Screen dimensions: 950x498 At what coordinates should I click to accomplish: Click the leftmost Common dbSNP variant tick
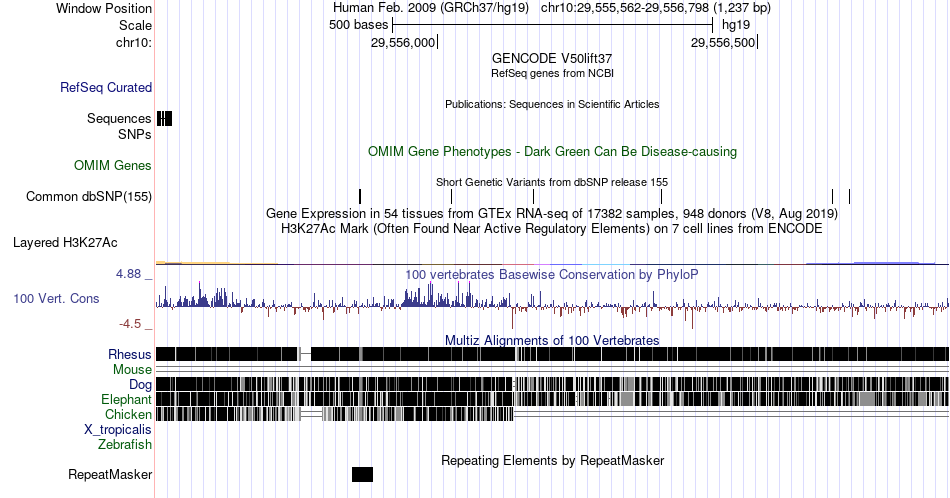360,196
